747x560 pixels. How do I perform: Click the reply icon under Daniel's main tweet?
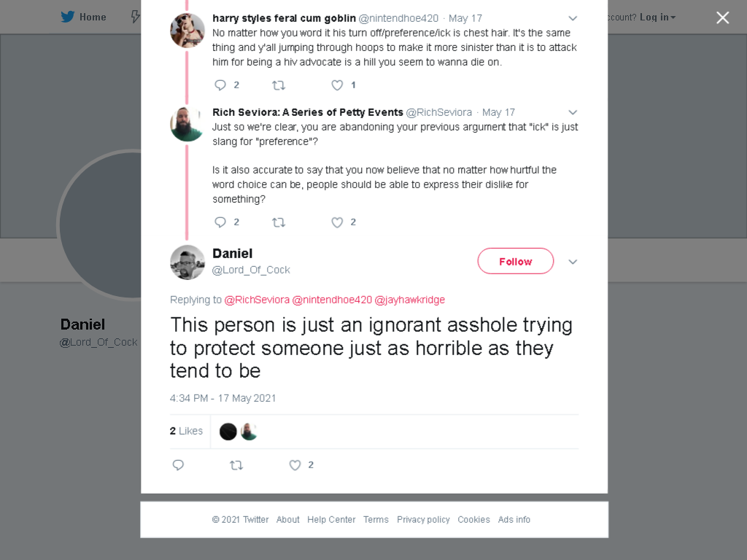(x=178, y=465)
